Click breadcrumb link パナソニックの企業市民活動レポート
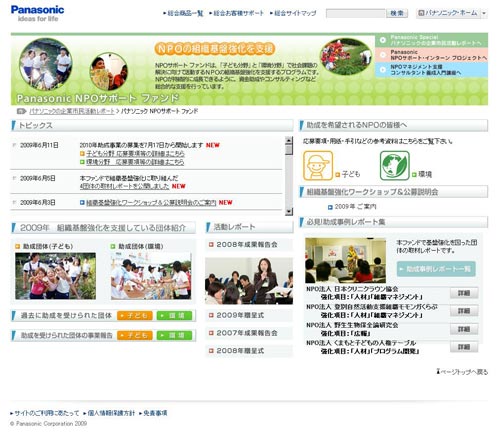This screenshot has width=500, height=436. 72,111
